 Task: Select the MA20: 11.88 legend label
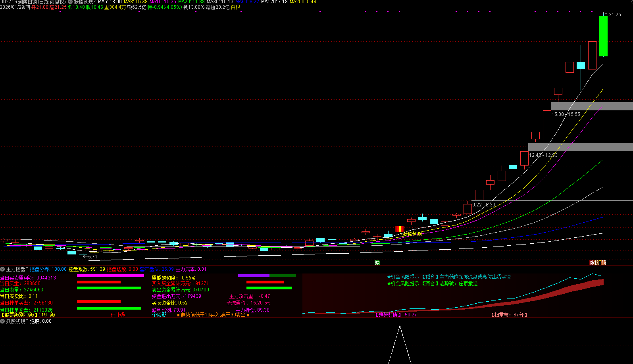coord(192,2)
